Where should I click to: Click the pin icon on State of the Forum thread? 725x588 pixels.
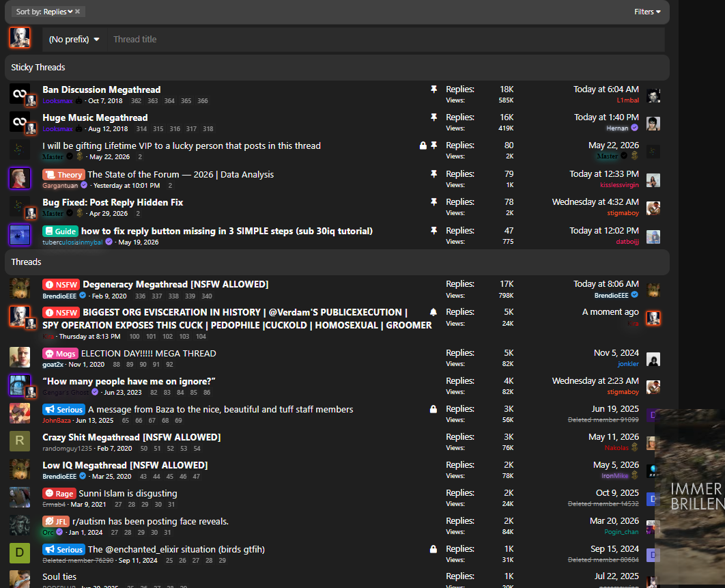(433, 174)
